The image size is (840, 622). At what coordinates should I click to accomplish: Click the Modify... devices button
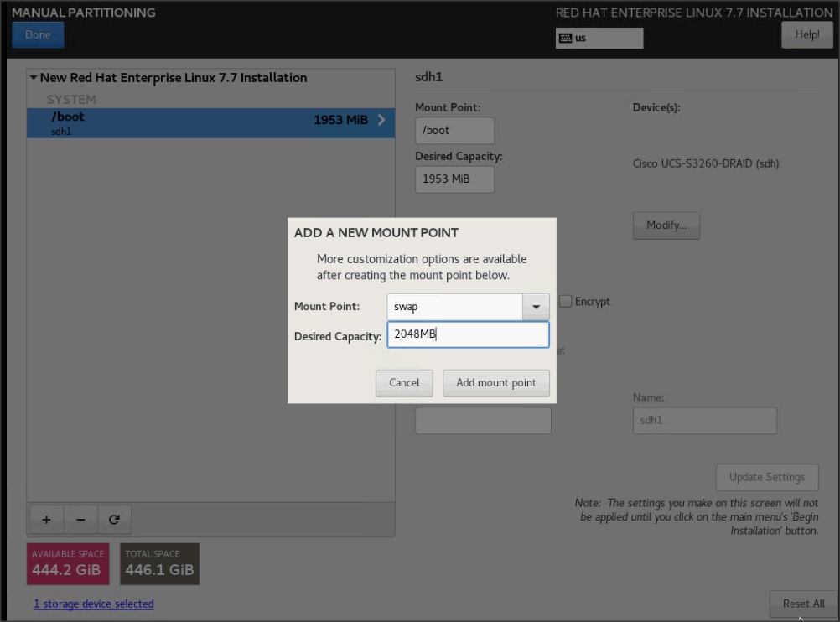(x=666, y=225)
